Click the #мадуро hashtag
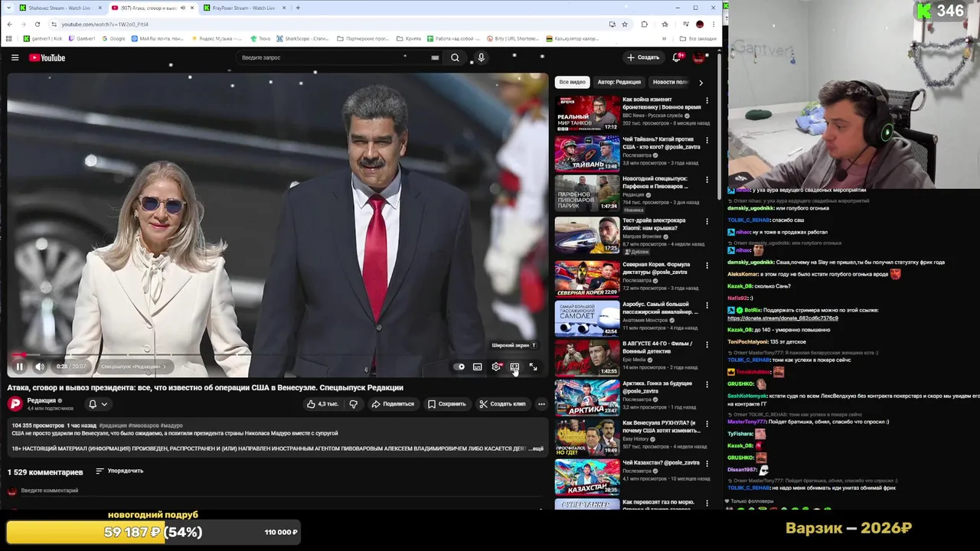 [x=171, y=425]
